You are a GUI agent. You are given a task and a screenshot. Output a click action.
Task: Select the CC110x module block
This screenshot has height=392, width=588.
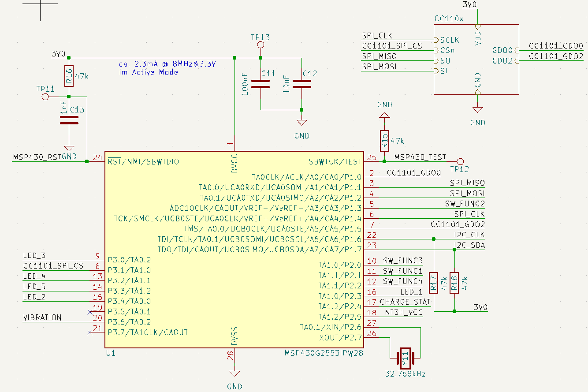pos(476,59)
